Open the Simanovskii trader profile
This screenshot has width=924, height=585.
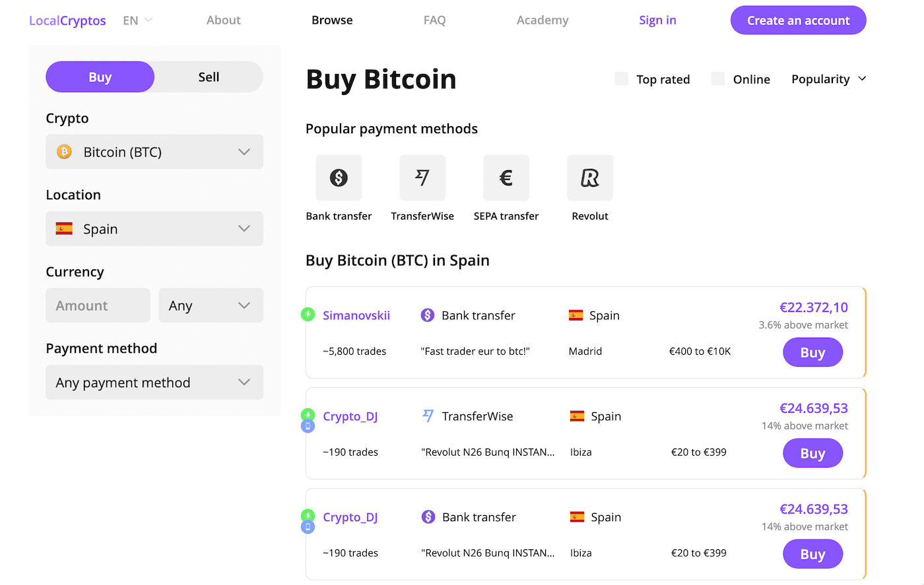[x=356, y=315]
